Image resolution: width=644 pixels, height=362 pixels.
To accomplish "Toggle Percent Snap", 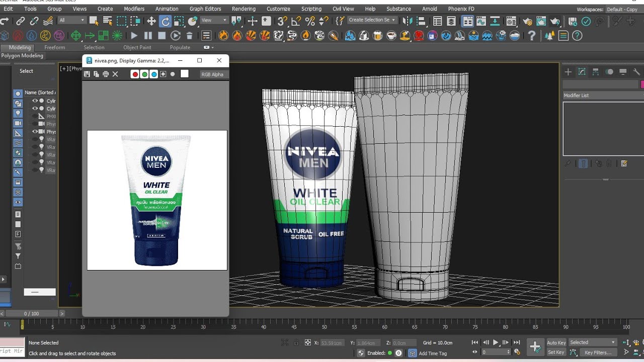I will point(310,21).
